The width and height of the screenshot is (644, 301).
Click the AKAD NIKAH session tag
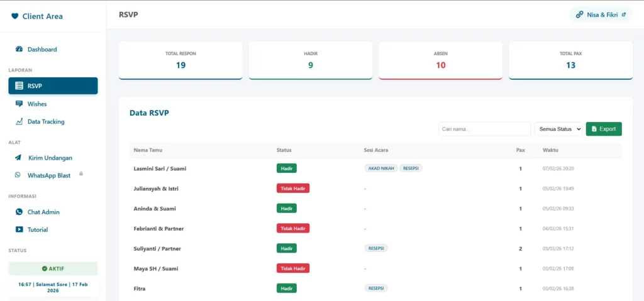coord(380,168)
